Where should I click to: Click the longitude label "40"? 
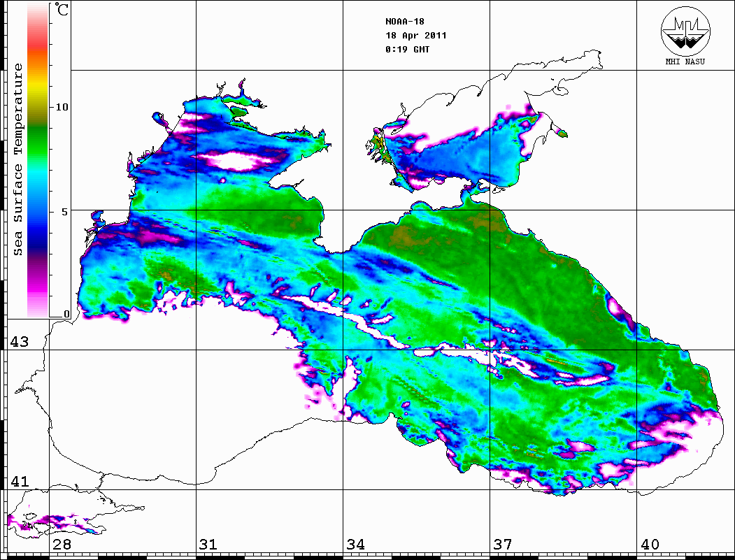click(650, 544)
